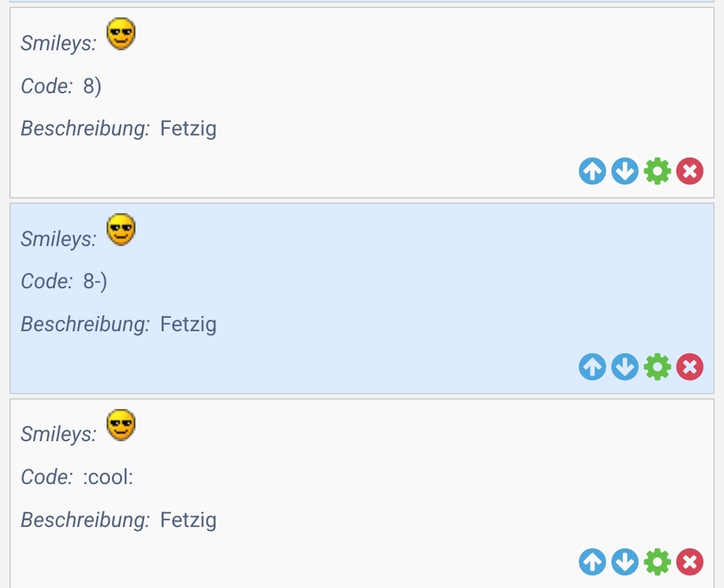Delete the 8-) smiley entry
724x588 pixels.
pyautogui.click(x=690, y=367)
